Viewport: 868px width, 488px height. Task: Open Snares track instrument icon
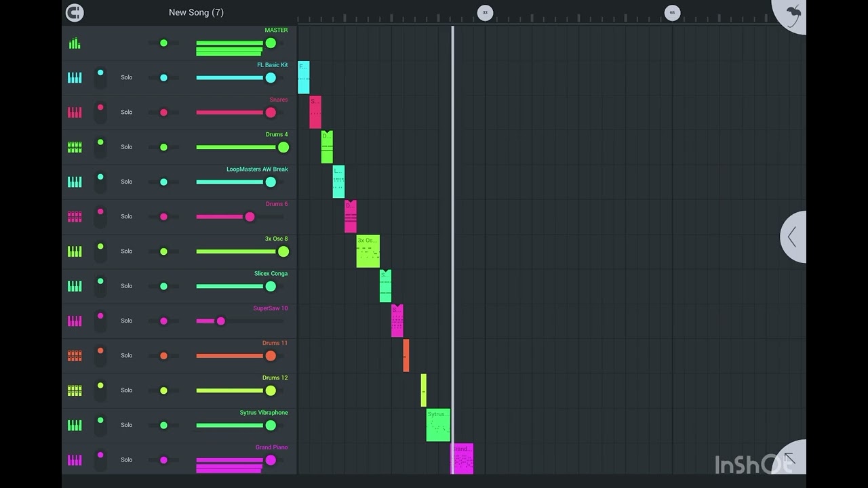75,113
